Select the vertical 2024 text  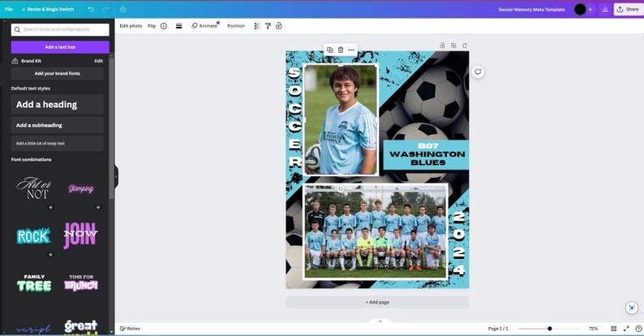click(459, 243)
